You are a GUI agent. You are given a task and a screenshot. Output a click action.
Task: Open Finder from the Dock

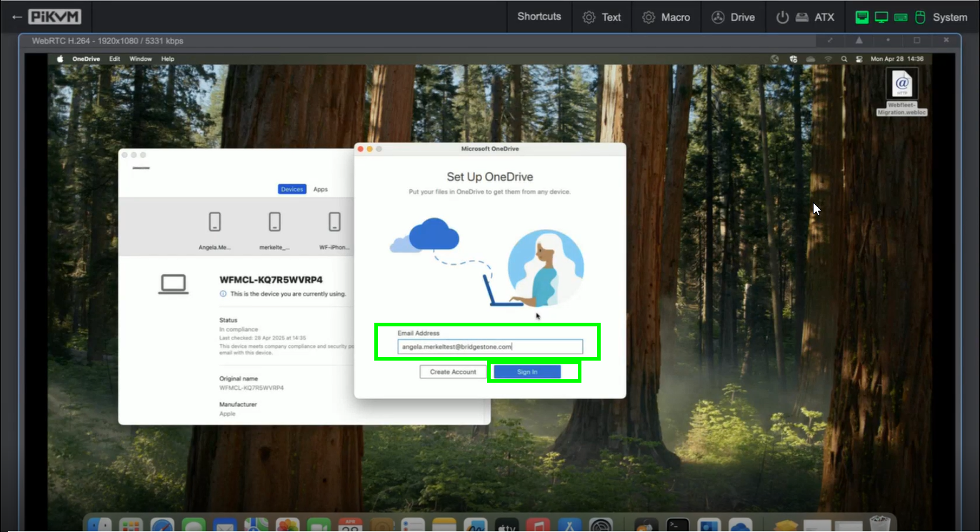tap(99, 526)
